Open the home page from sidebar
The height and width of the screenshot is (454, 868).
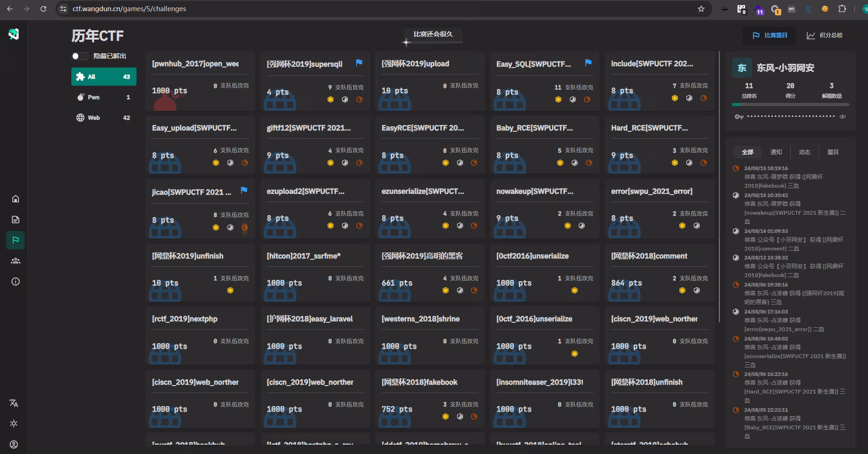pyautogui.click(x=15, y=199)
